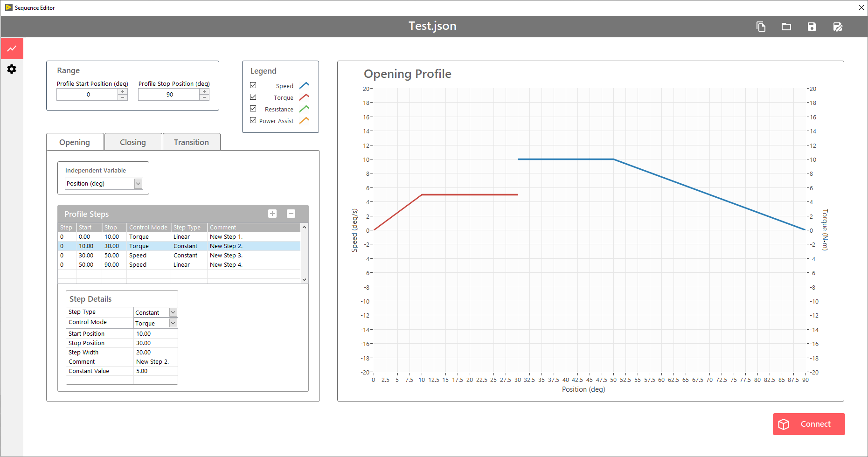Save the sequence with the disk icon
Image resolution: width=868 pixels, height=457 pixels.
[x=812, y=27]
